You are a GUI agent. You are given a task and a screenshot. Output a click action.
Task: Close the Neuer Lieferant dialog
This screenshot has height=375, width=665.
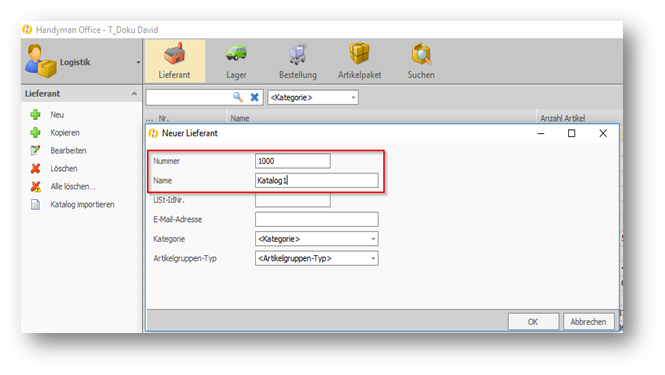pos(603,133)
